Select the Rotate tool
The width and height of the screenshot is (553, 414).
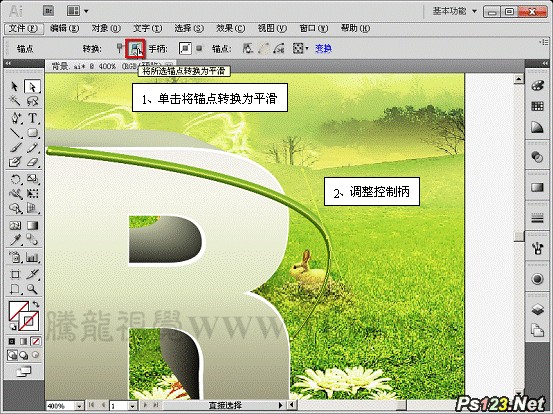pos(15,179)
